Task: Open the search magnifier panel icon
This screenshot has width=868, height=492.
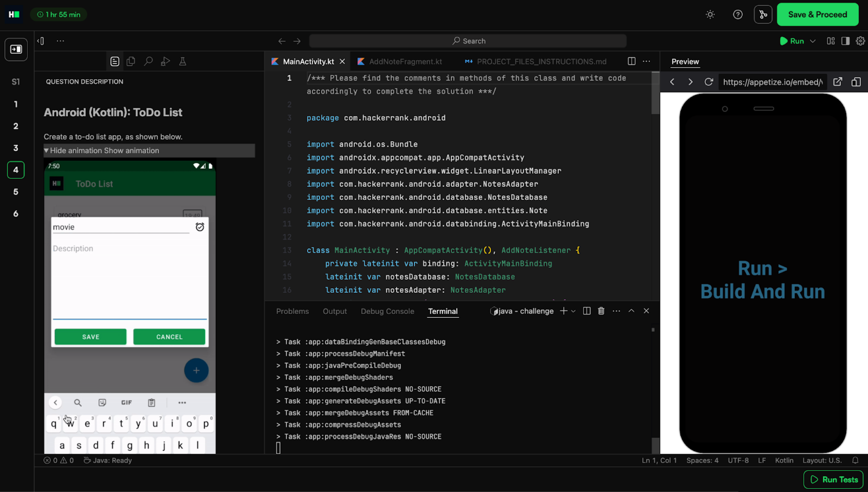Action: click(x=148, y=61)
